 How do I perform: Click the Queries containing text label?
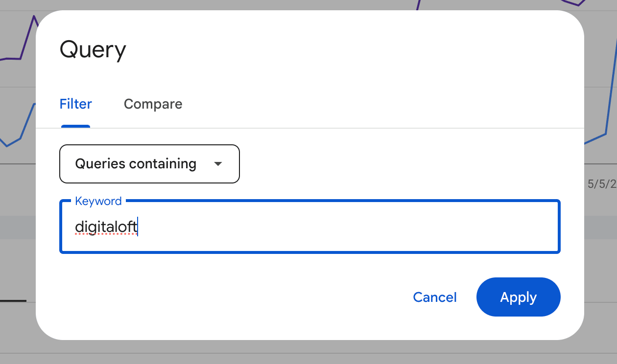[x=136, y=164]
